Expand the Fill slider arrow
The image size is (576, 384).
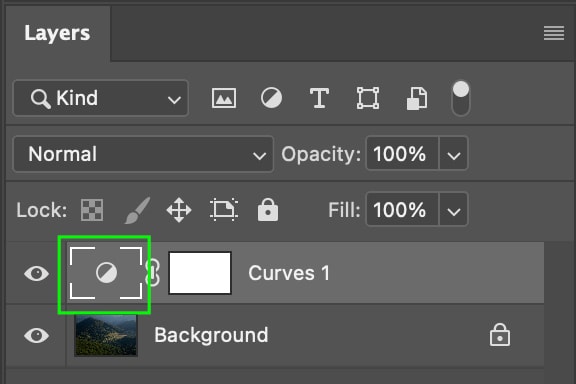pos(454,209)
